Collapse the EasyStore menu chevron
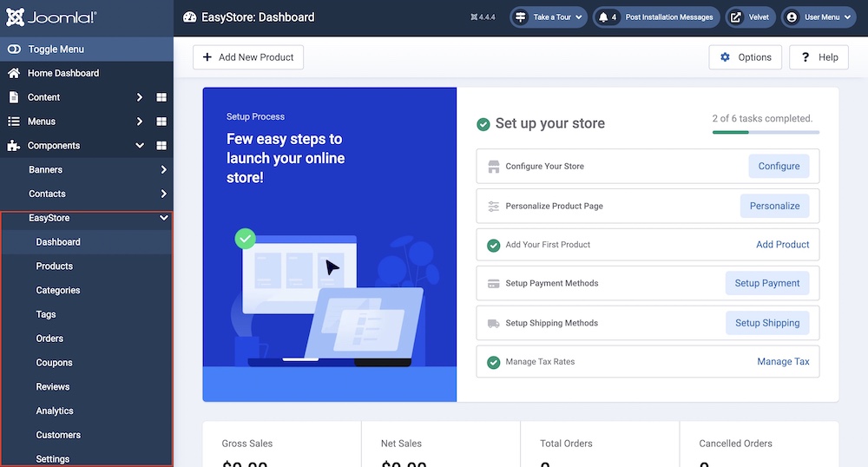The width and height of the screenshot is (868, 467). pyautogui.click(x=164, y=218)
